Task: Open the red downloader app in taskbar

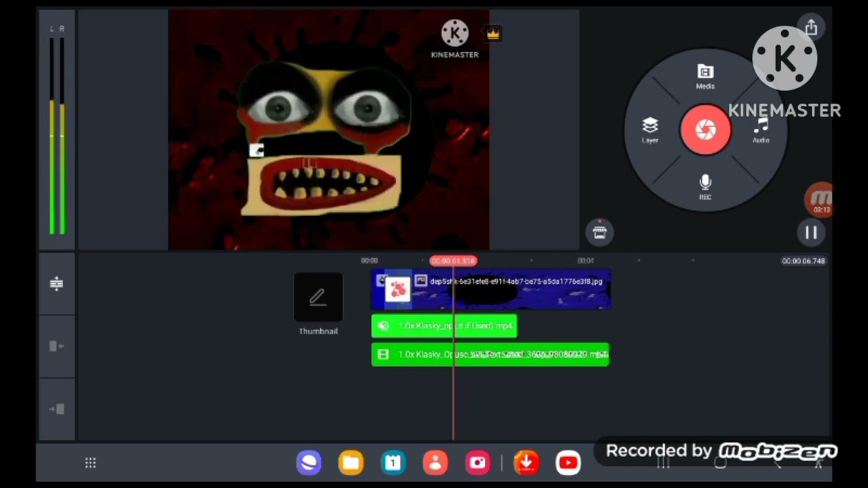Action: pyautogui.click(x=526, y=463)
